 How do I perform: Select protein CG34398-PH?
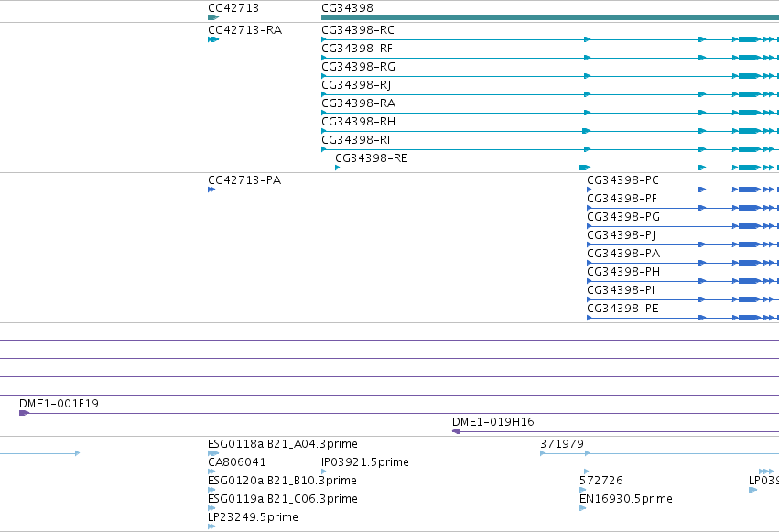pos(623,272)
